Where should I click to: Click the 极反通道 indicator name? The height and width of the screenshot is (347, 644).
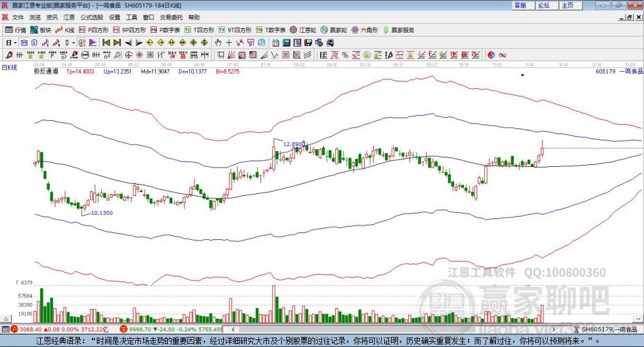click(x=46, y=71)
